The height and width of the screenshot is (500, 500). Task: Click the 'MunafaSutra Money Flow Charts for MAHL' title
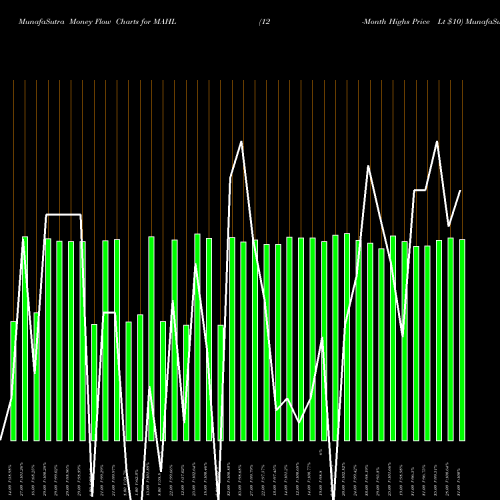[x=97, y=22]
